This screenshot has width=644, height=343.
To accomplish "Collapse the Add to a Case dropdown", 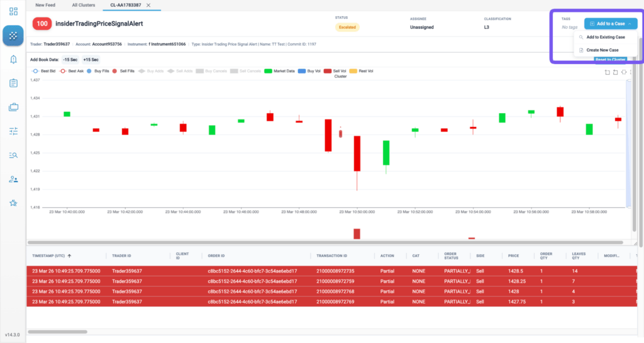I will [x=611, y=24].
